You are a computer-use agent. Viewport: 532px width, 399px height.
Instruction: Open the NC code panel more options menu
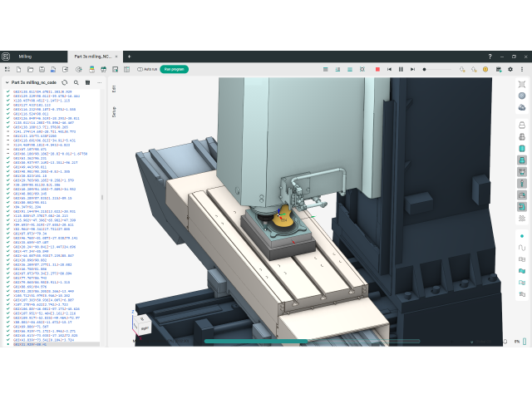point(97,82)
